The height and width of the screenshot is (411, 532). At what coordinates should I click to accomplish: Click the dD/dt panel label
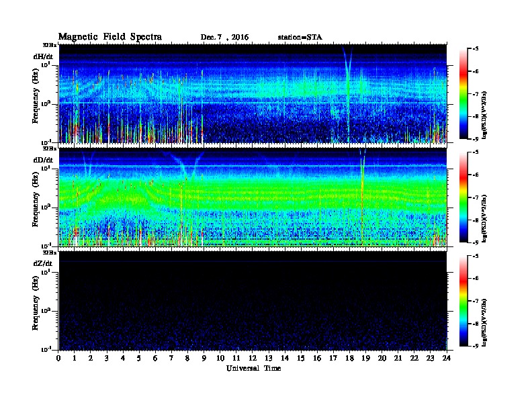tap(43, 160)
